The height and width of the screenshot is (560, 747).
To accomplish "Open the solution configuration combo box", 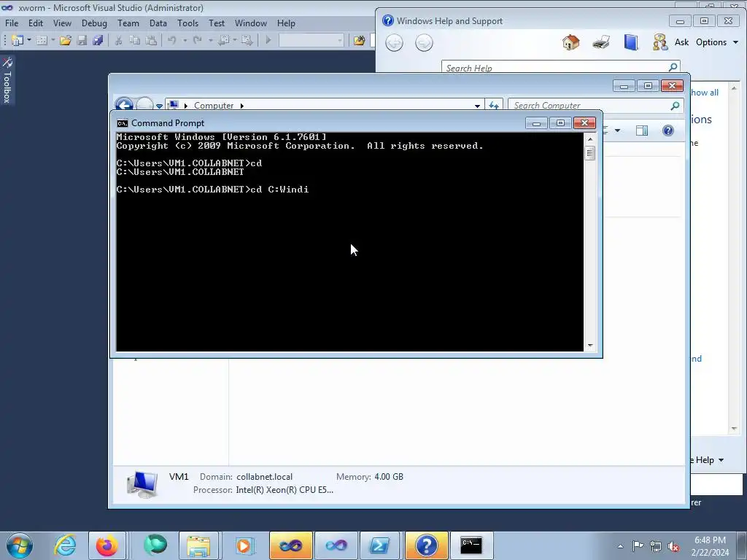I will [x=311, y=41].
